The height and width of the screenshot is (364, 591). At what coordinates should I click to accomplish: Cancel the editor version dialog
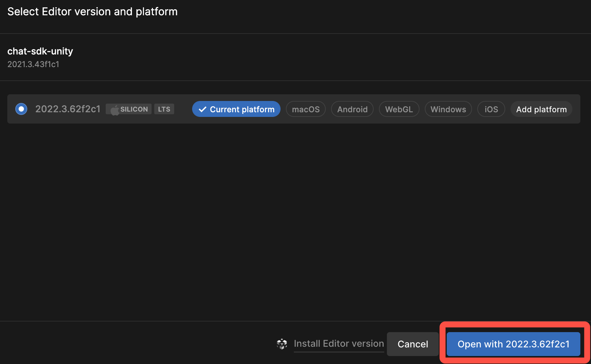pyautogui.click(x=413, y=344)
